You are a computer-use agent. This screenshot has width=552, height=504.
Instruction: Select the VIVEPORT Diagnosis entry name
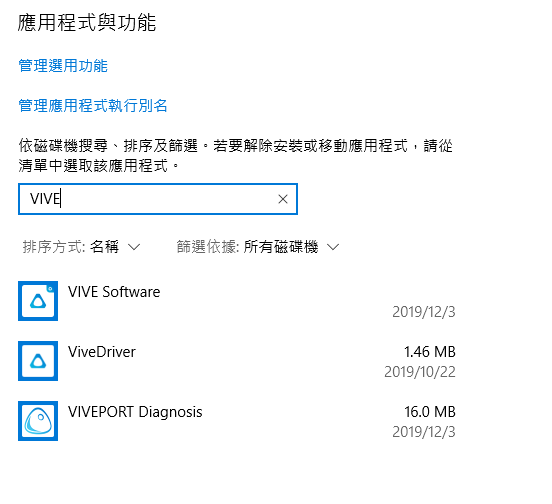pos(135,412)
